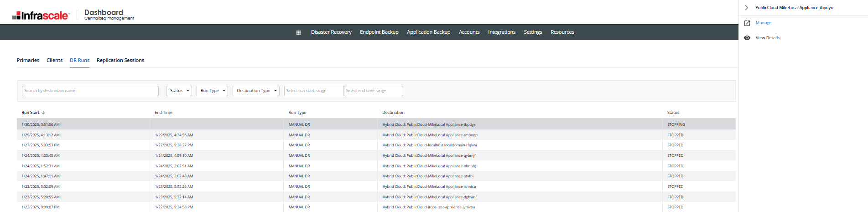This screenshot has height=212, width=868.
Task: Click the Infrascale logo
Action: click(x=41, y=16)
